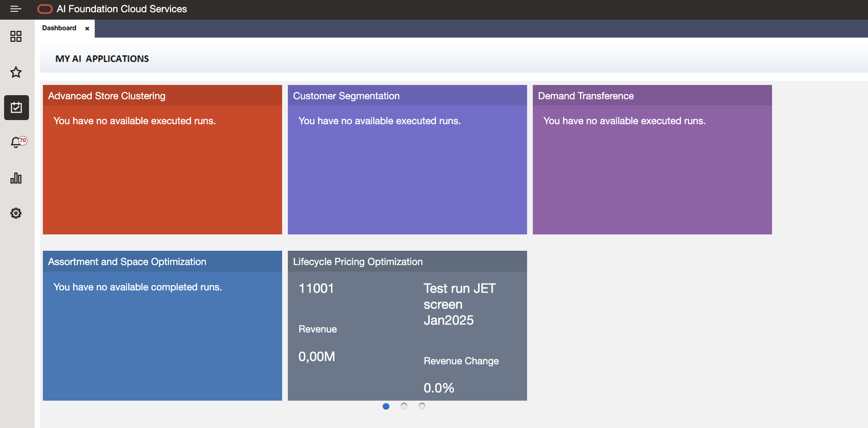Click the Revenue Change value 0.0%
The image size is (868, 428).
coord(439,388)
